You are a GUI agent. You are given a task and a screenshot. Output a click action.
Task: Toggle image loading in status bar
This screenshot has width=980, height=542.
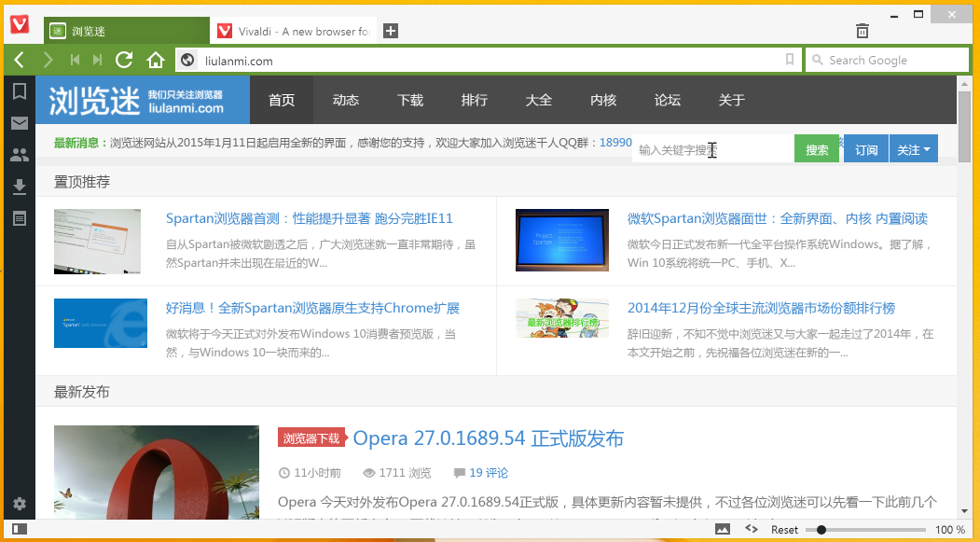[x=723, y=530]
